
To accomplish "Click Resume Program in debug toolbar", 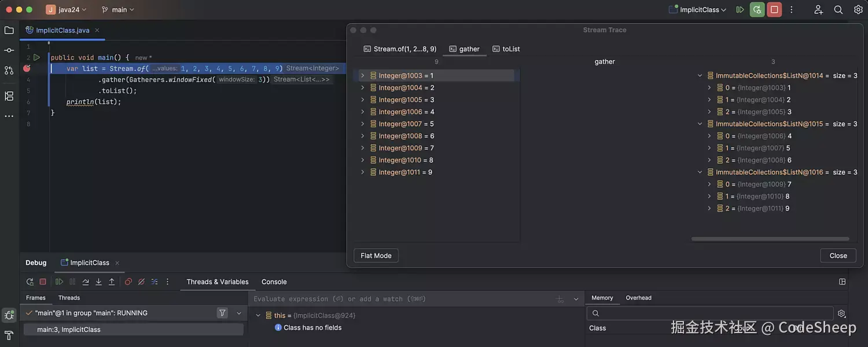I will [59, 282].
